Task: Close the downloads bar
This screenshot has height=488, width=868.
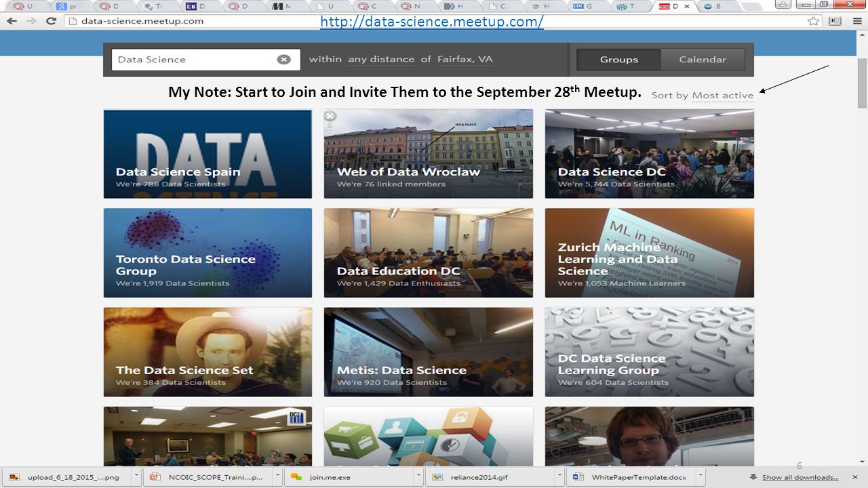Action: [856, 477]
